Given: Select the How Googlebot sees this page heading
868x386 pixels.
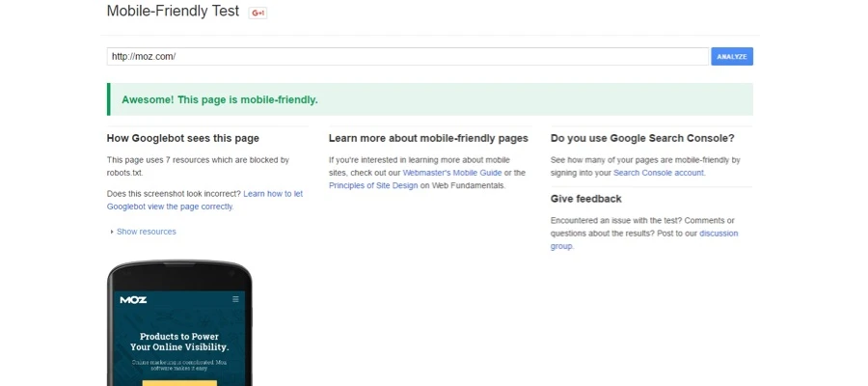Looking at the screenshot, I should [x=182, y=138].
